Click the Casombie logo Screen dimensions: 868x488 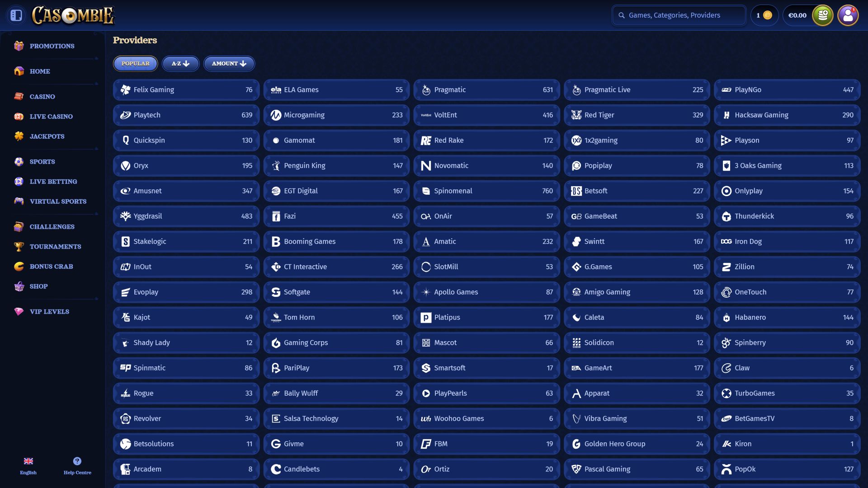[73, 15]
